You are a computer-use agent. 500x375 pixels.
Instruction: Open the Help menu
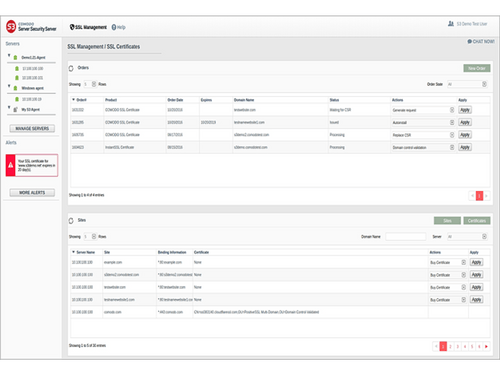(118, 27)
